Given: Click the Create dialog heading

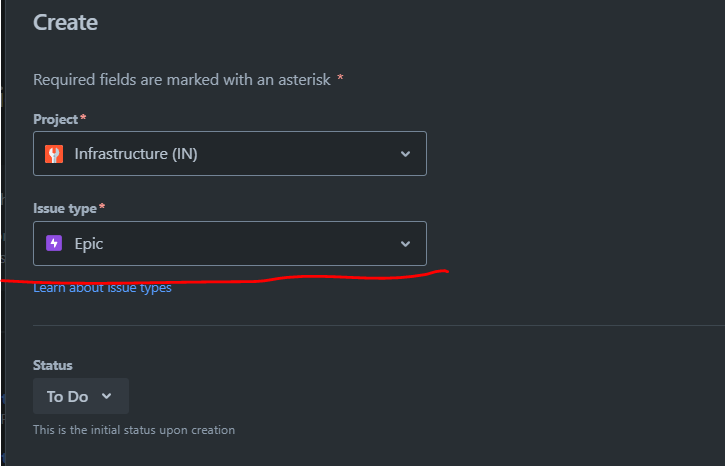Looking at the screenshot, I should (65, 22).
